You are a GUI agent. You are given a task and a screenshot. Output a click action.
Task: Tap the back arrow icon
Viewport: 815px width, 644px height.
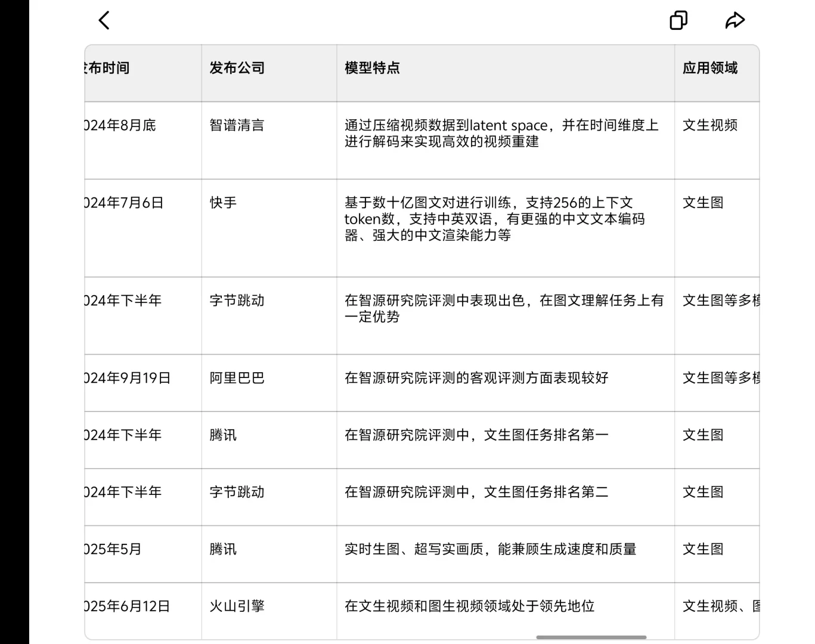point(104,20)
